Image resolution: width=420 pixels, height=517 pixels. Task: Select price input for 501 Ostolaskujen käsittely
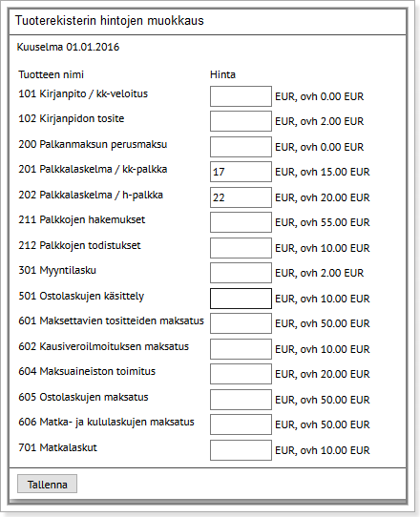coord(241,299)
